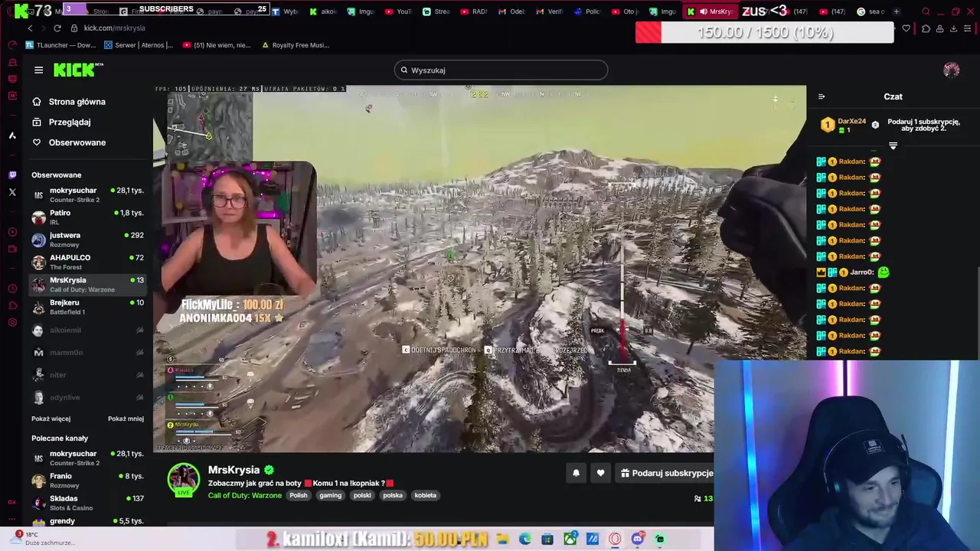Open offline channel mamm0n

click(87, 352)
